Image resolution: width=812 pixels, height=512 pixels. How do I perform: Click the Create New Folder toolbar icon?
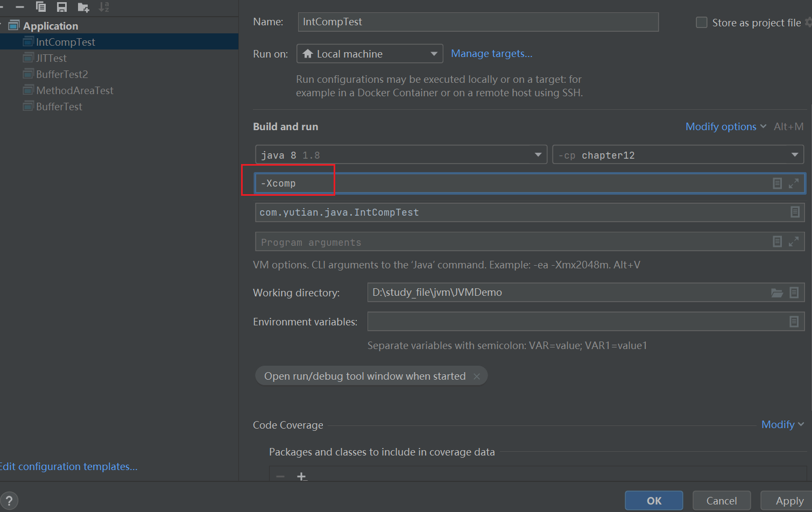coord(83,7)
